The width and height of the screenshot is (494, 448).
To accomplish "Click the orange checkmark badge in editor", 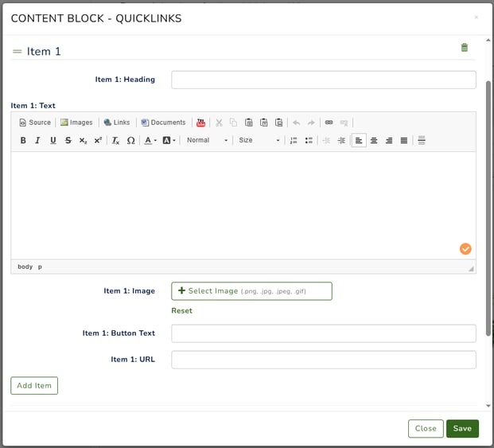I will [465, 249].
